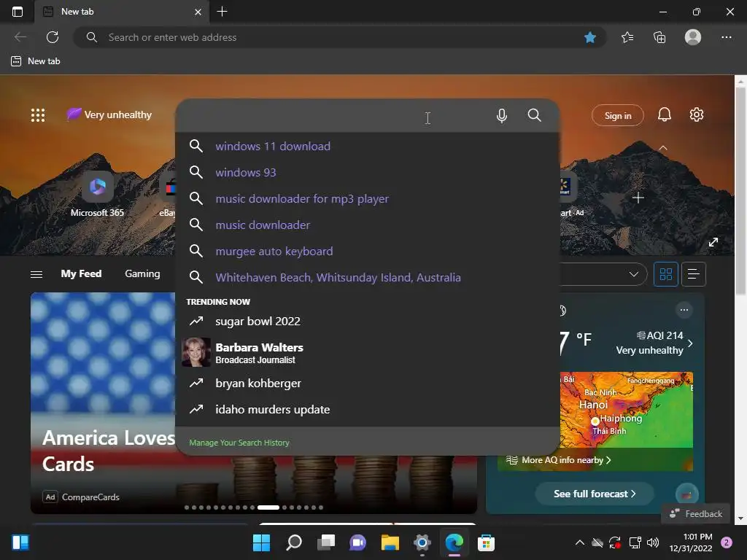Open the notifications bell
Screen dimensions: 747x560
coord(664,114)
